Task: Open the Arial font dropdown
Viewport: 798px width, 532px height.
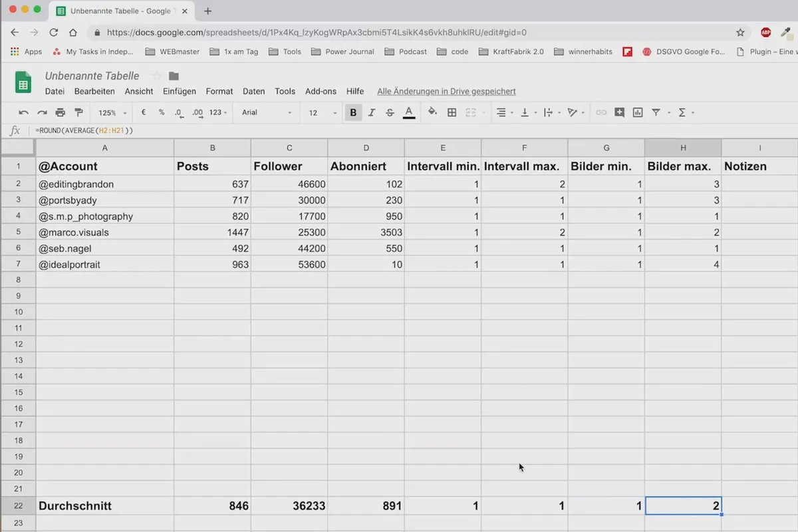Action: 266,112
